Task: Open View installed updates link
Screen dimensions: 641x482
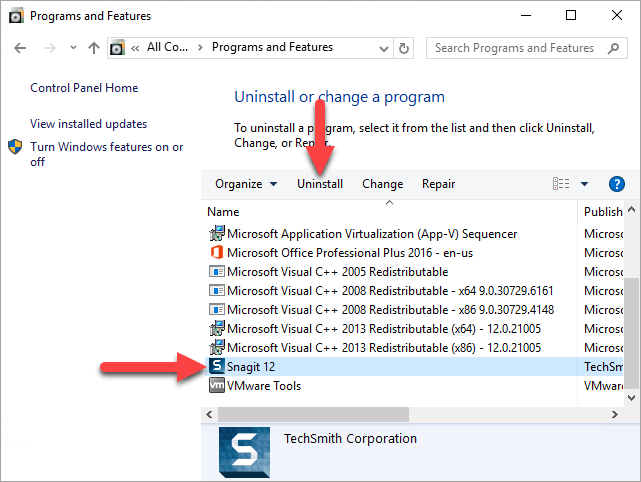Action: click(x=88, y=124)
